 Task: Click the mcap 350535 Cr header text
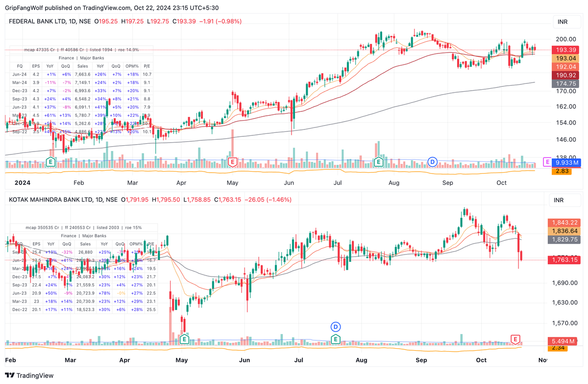coord(42,228)
